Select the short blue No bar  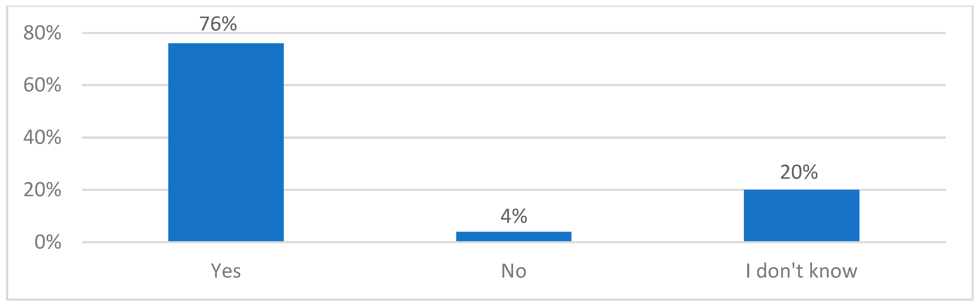tap(514, 236)
